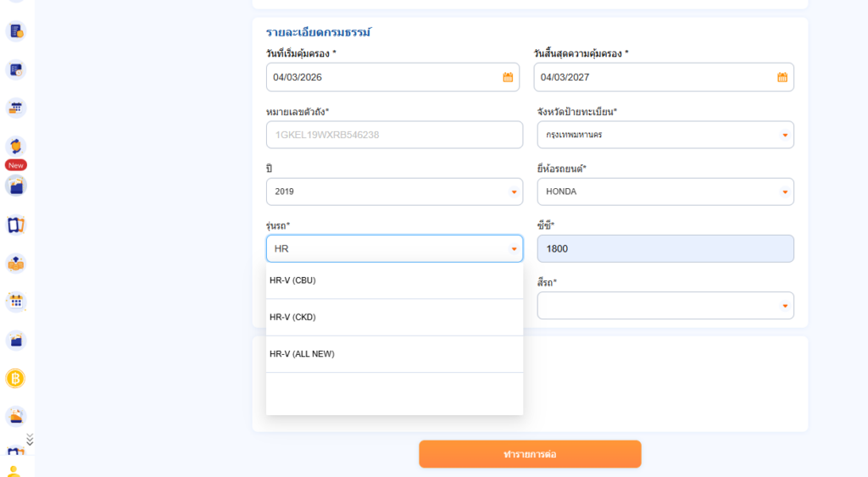Click the New badge in the sidebar
Viewport: 868px width, 477px height.
(x=16, y=165)
